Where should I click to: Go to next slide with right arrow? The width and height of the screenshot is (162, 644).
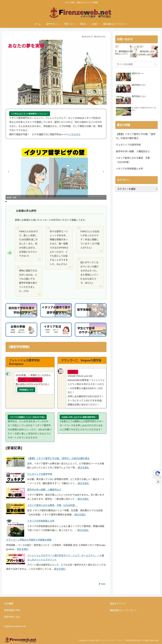tap(103, 172)
